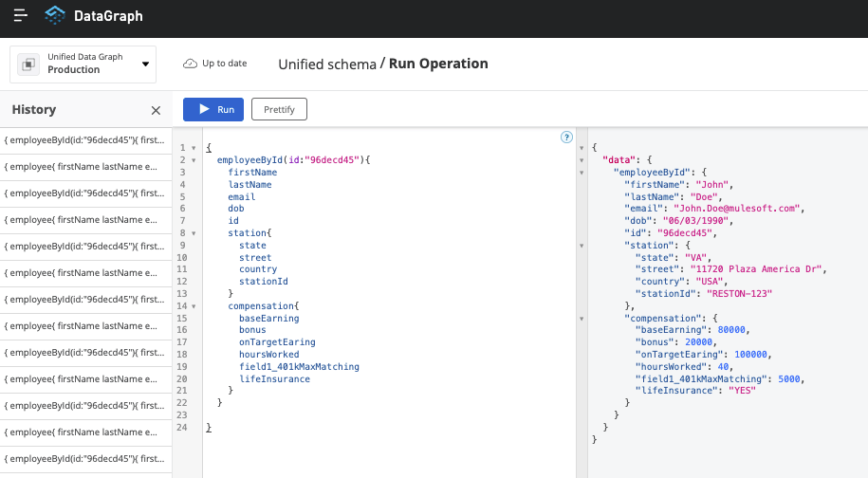Click the "VA" state result value
The width and height of the screenshot is (868, 478).
point(695,258)
